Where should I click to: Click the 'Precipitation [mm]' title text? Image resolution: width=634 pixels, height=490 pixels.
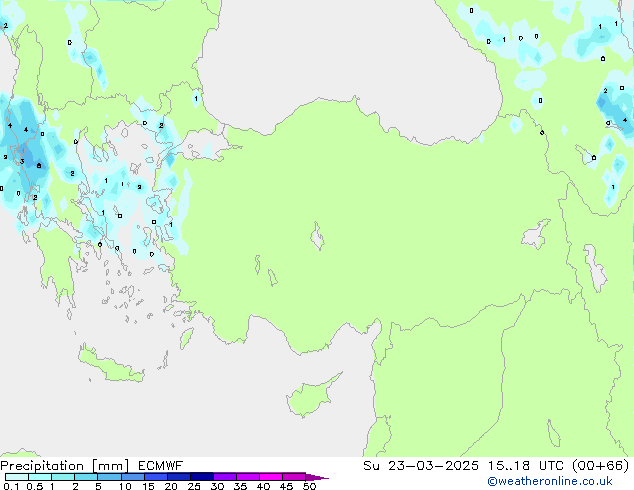click(65, 466)
